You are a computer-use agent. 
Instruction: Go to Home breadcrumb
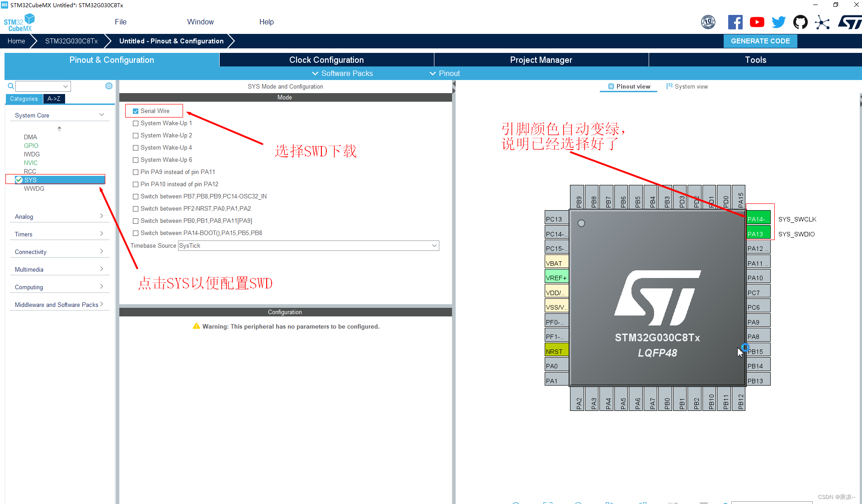tap(16, 41)
